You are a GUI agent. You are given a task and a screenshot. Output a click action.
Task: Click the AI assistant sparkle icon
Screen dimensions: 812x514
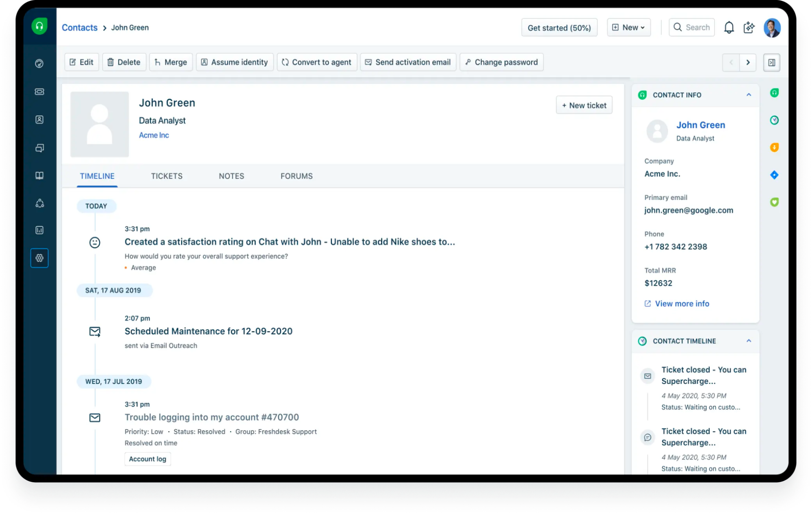[748, 27]
